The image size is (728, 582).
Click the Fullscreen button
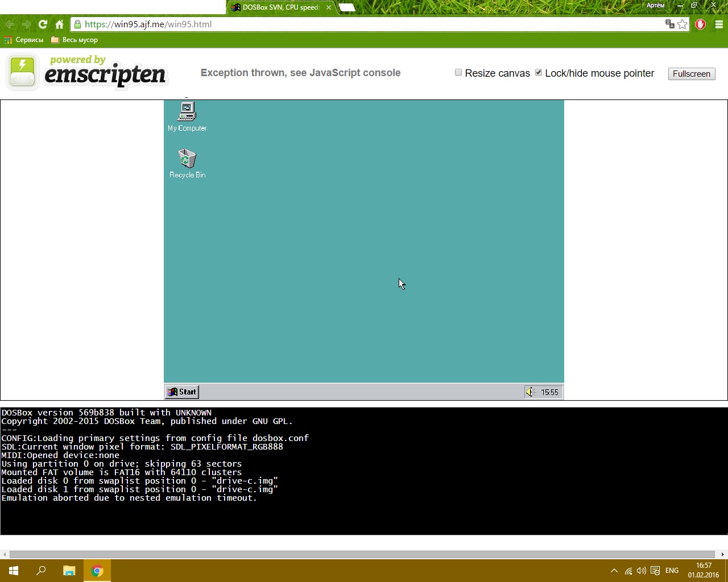click(692, 73)
